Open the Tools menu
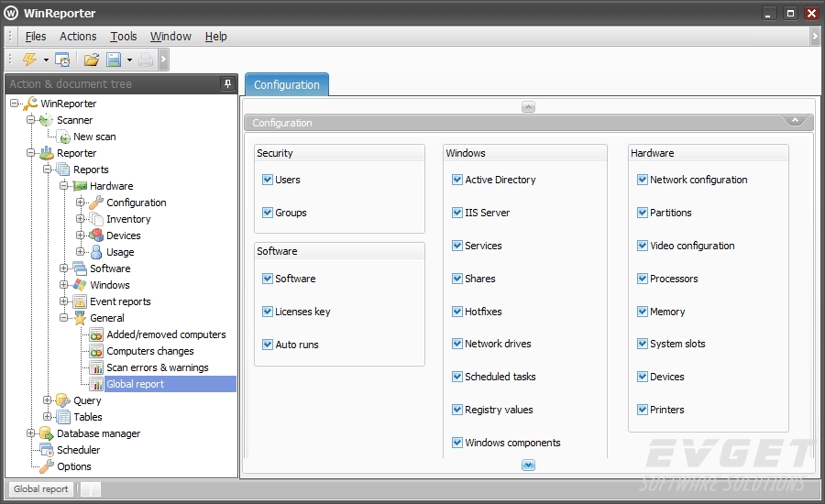This screenshot has width=825, height=504. click(123, 37)
